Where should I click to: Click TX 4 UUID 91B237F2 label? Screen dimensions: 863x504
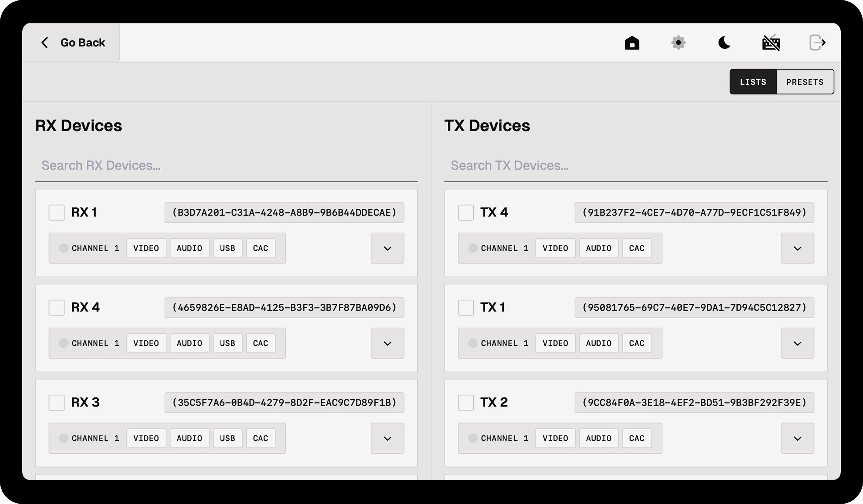tap(694, 213)
